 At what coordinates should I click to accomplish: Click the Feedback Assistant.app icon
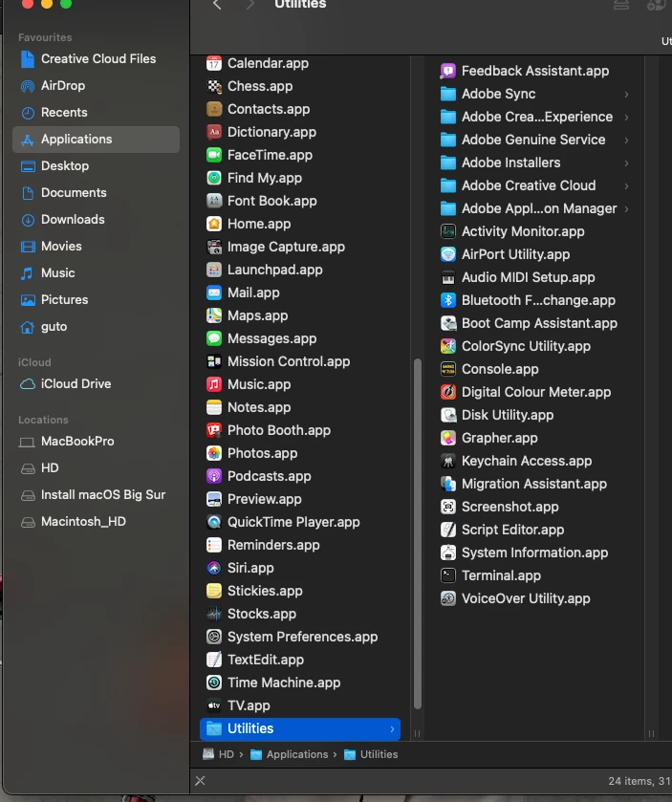448,71
